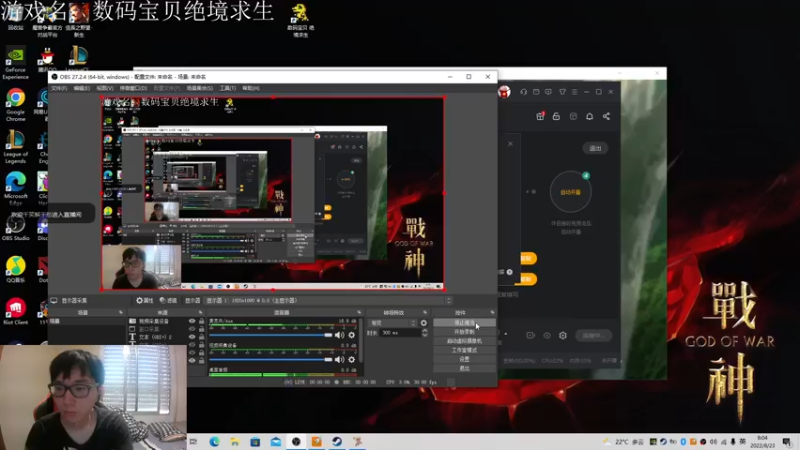This screenshot has width=800, height=450.
Task: Click 启动虚拟摄像机 virtual camera button
Action: click(464, 341)
